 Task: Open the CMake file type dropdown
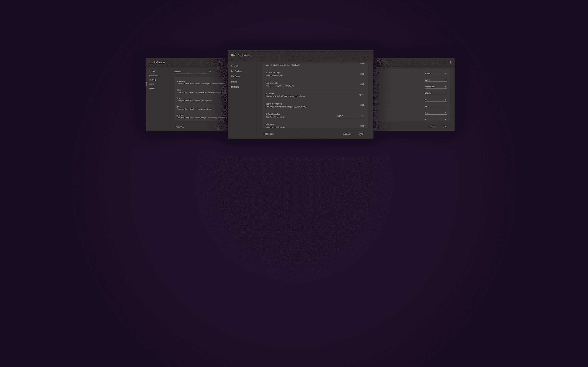coord(436,74)
